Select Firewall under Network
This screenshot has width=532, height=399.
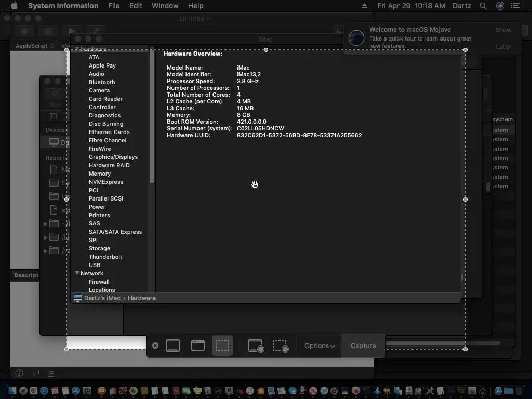pos(99,282)
